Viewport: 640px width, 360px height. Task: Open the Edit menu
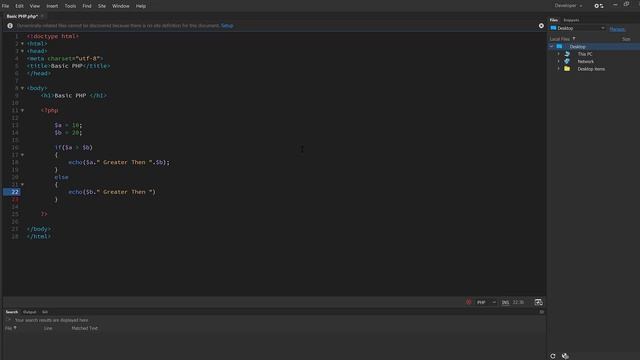[x=19, y=6]
